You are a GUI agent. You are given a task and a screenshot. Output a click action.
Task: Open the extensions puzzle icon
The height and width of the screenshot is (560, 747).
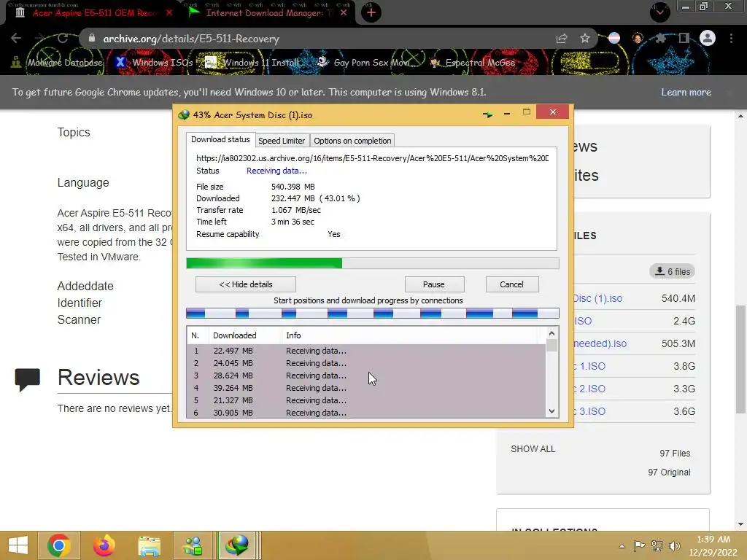click(660, 38)
